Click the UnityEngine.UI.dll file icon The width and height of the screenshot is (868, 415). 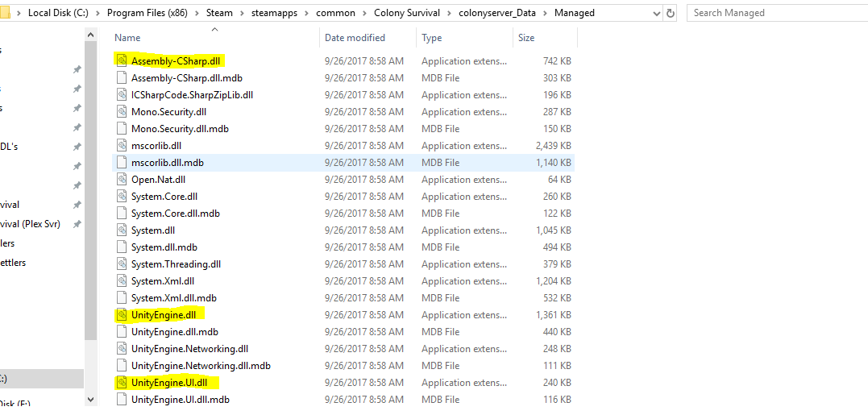click(x=122, y=382)
